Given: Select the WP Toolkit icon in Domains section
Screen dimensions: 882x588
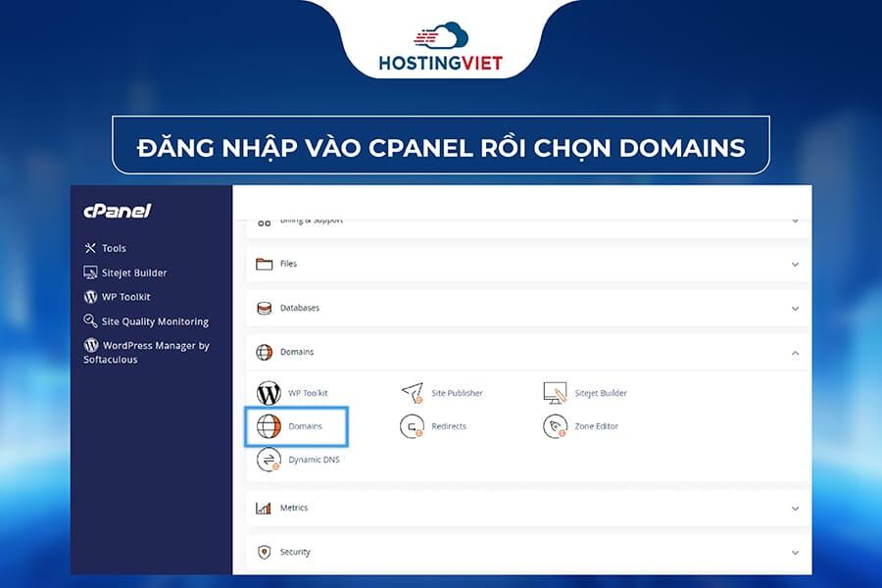Looking at the screenshot, I should (x=267, y=392).
